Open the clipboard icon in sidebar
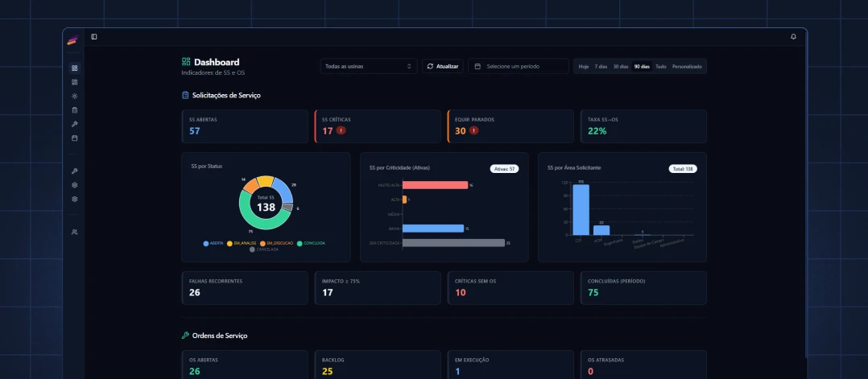This screenshot has width=868, height=379. (x=75, y=110)
